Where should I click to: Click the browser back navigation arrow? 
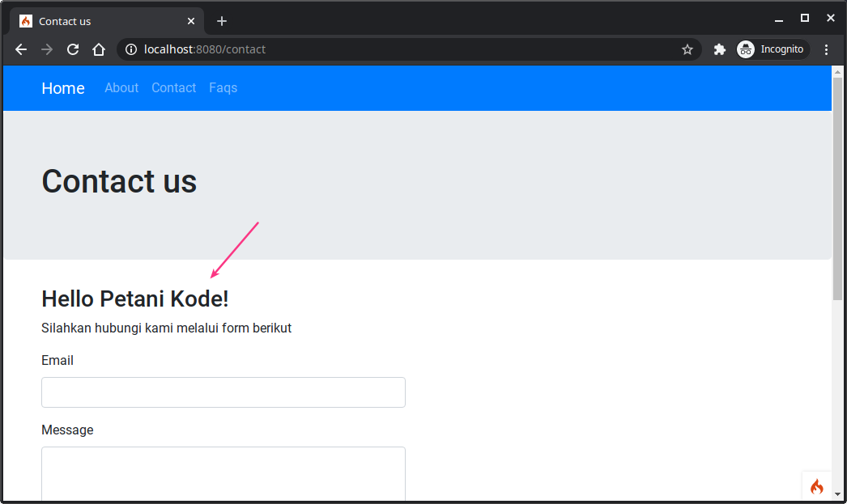pos(20,49)
